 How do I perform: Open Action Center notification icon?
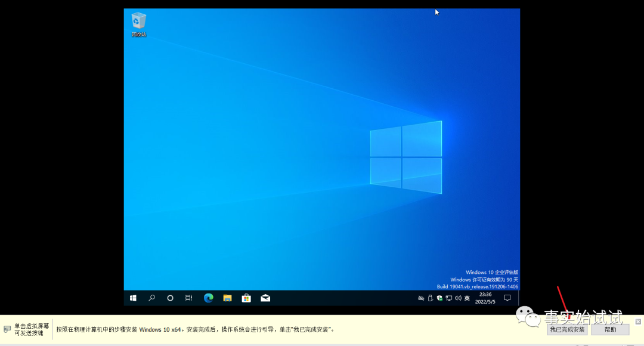507,298
